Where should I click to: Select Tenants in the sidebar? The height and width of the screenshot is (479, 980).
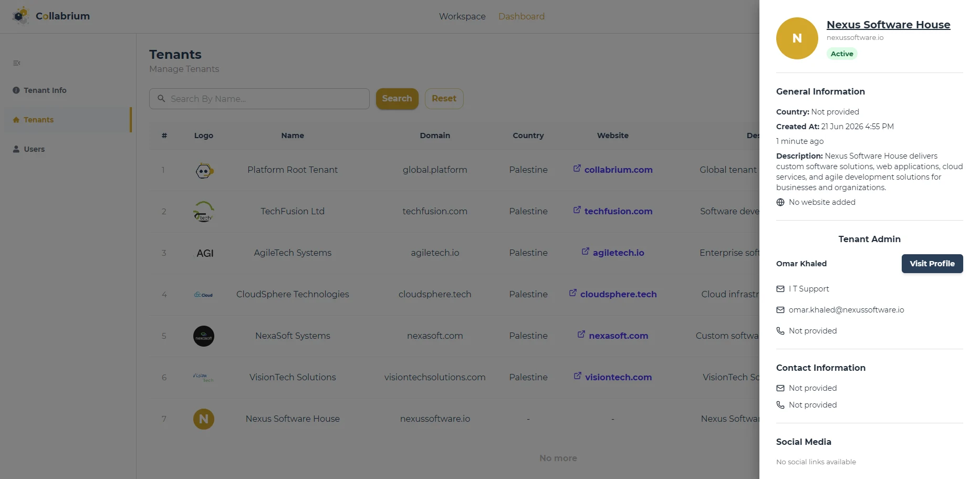point(67,120)
